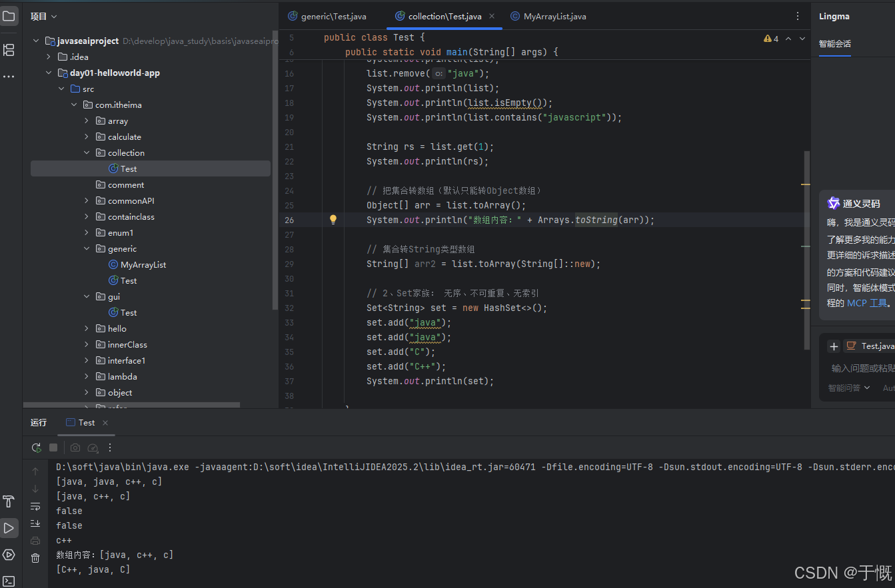Close the collection\Test.java tab
The height and width of the screenshot is (588, 895).
[x=492, y=16]
